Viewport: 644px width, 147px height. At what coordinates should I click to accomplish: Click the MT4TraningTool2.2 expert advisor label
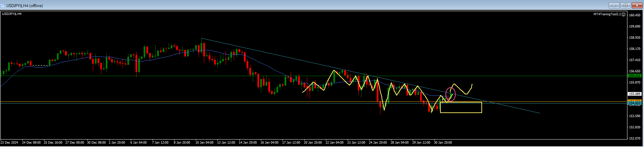[607, 14]
